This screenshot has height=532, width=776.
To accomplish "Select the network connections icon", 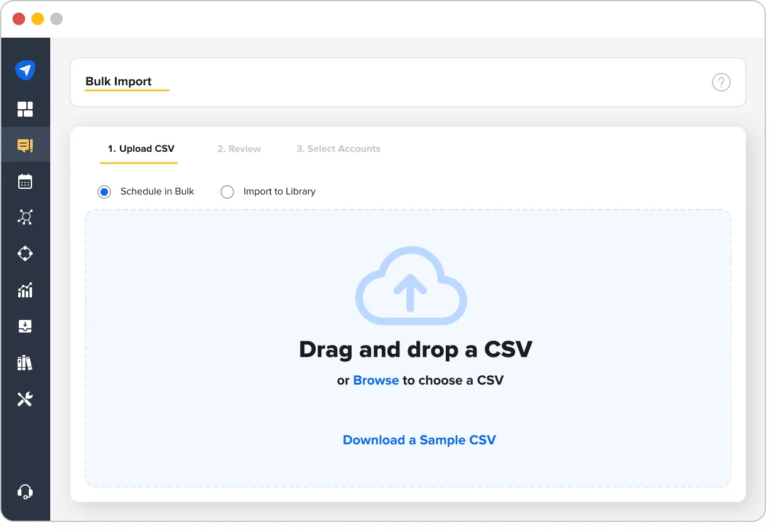I will 25,217.
